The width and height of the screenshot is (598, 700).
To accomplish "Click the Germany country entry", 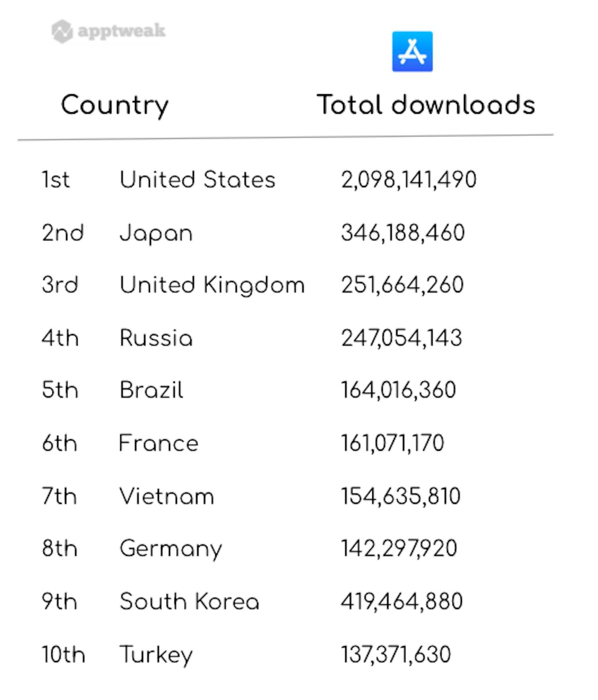I will tap(170, 549).
